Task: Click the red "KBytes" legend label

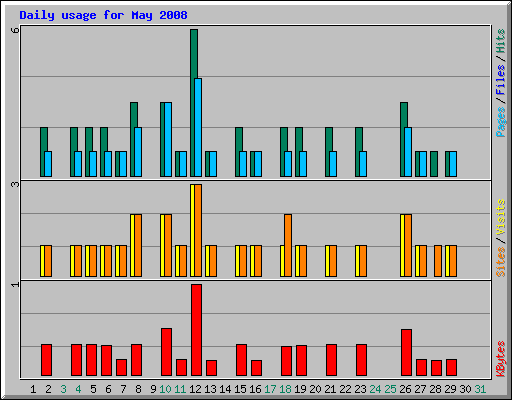Action: coord(500,358)
